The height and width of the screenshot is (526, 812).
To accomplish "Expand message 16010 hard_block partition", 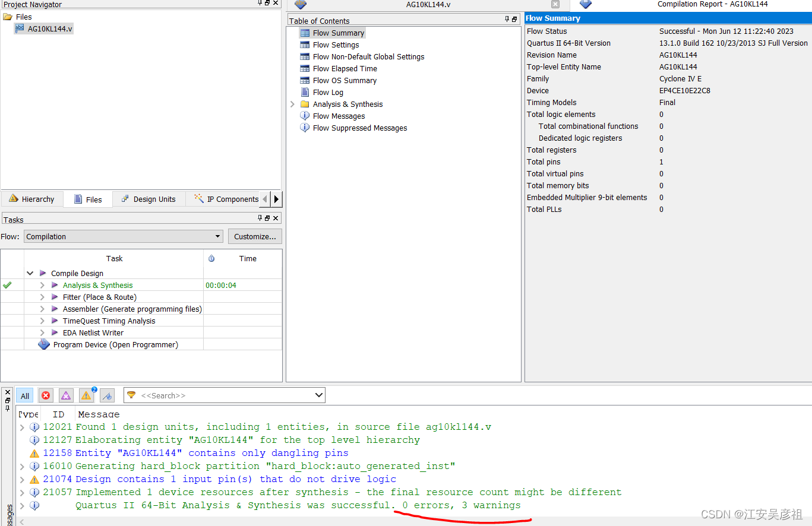I will (22, 467).
